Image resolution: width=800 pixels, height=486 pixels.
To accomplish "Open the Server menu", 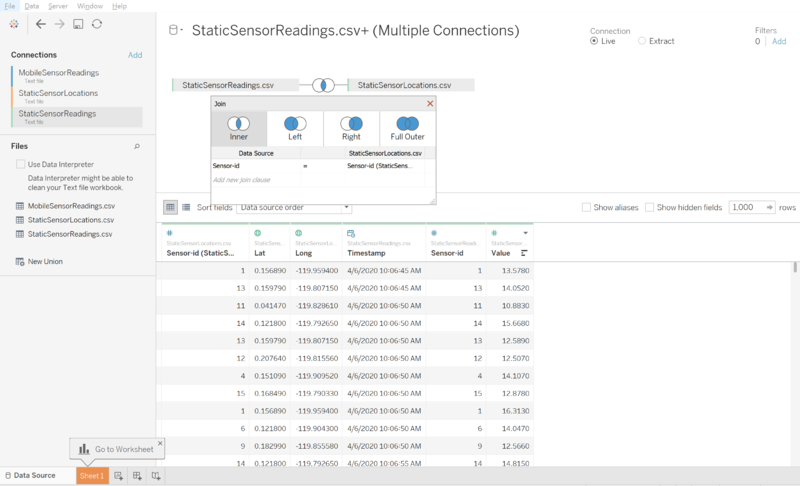I will (x=59, y=6).
